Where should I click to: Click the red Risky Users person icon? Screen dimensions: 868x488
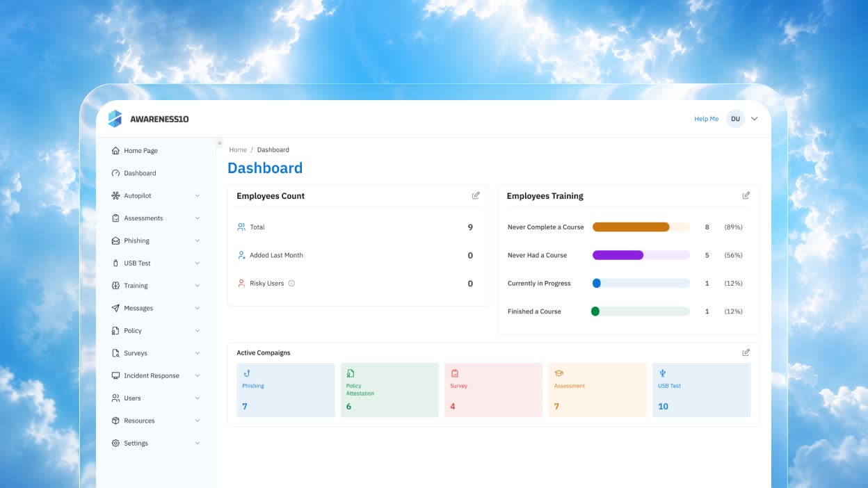pyautogui.click(x=241, y=283)
